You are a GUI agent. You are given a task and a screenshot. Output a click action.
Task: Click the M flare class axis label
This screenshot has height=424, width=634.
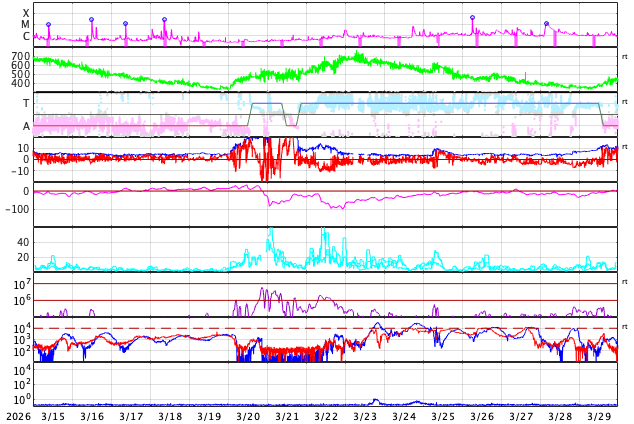point(26,25)
